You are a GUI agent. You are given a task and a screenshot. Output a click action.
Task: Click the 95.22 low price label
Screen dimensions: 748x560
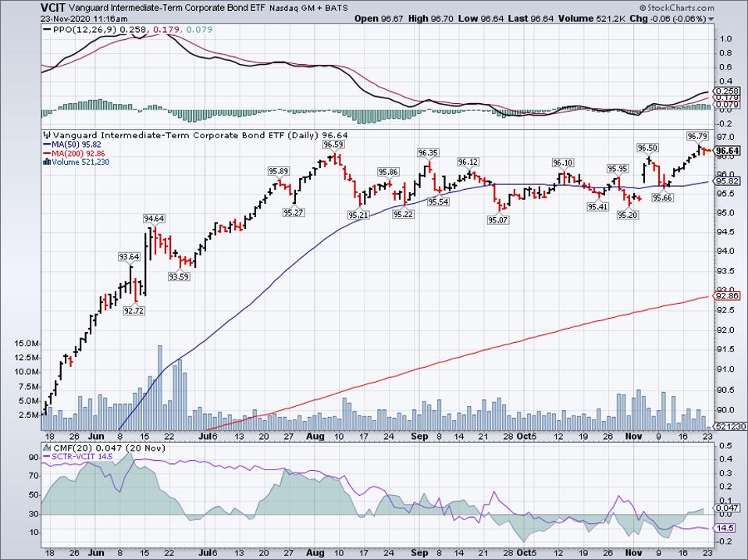pos(403,215)
